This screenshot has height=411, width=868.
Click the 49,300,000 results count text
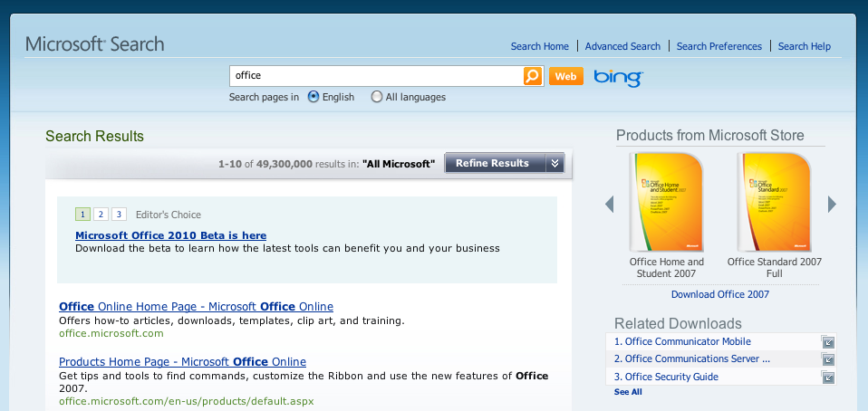click(284, 164)
